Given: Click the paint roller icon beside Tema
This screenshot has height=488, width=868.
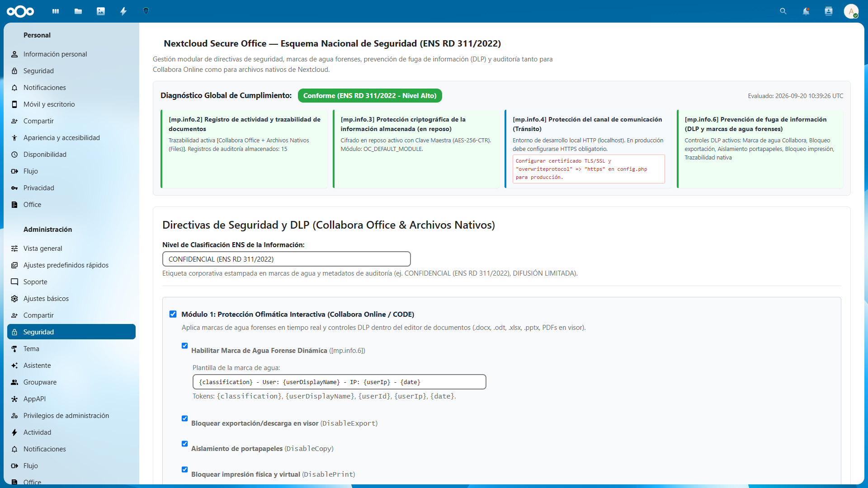Looking at the screenshot, I should [x=14, y=349].
